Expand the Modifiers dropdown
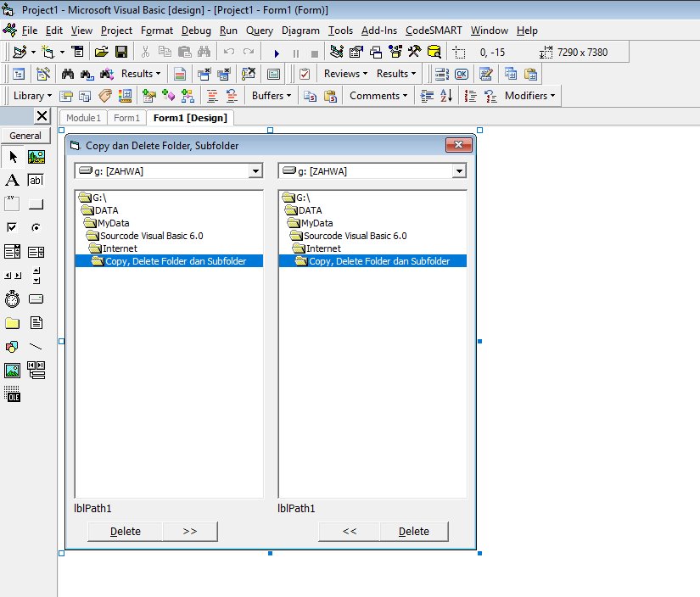This screenshot has height=597, width=700. [530, 96]
